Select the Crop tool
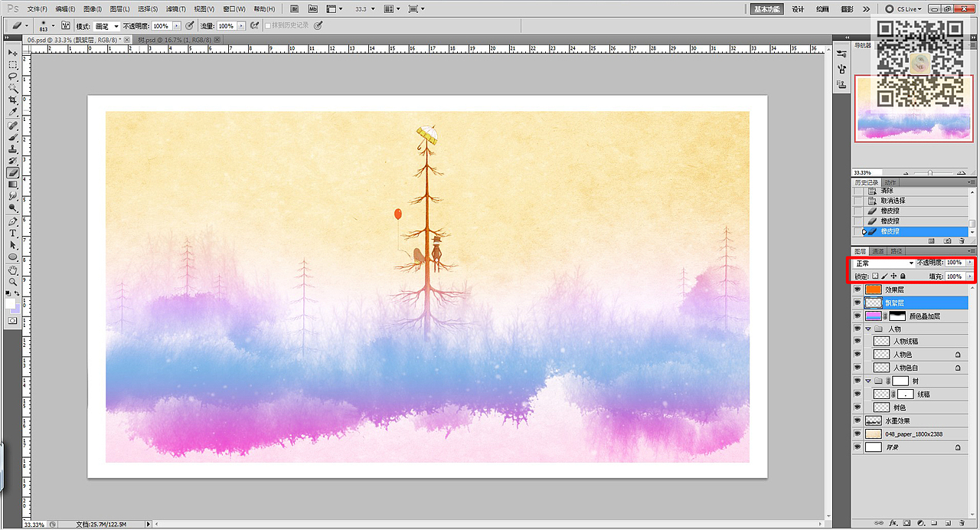980x530 pixels. click(13, 100)
